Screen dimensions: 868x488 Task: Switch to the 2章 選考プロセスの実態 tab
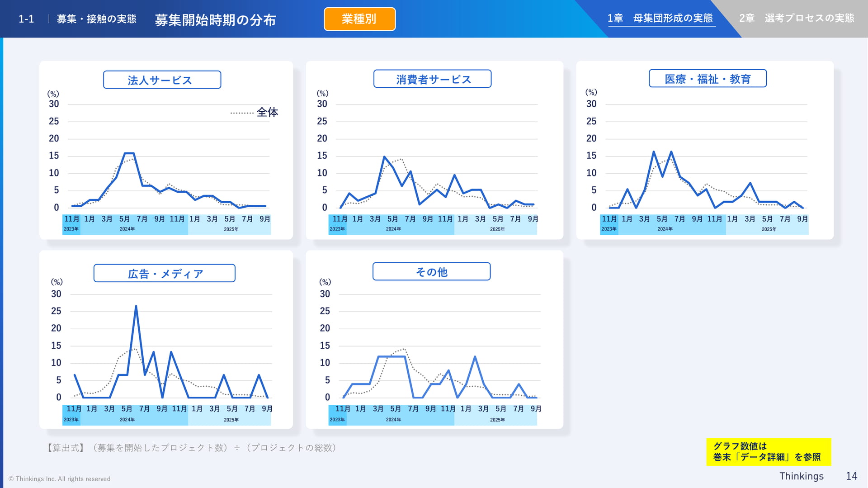click(x=797, y=18)
